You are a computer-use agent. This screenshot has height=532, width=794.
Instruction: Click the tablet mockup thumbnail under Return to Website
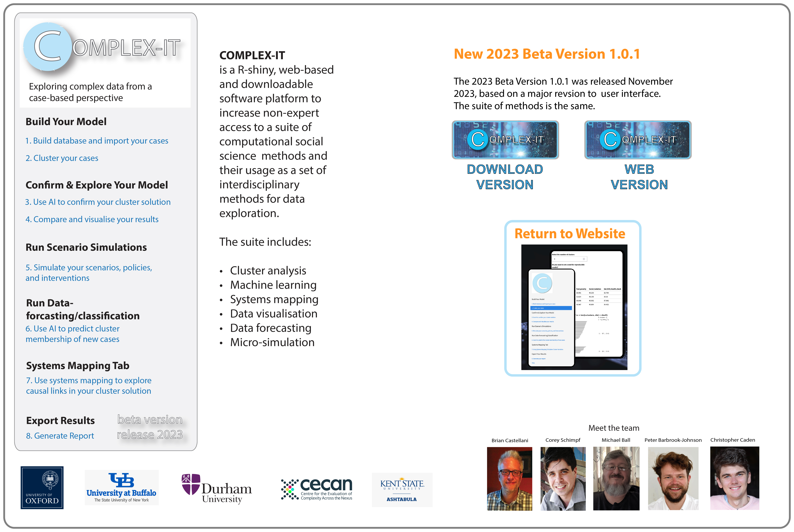pos(574,307)
